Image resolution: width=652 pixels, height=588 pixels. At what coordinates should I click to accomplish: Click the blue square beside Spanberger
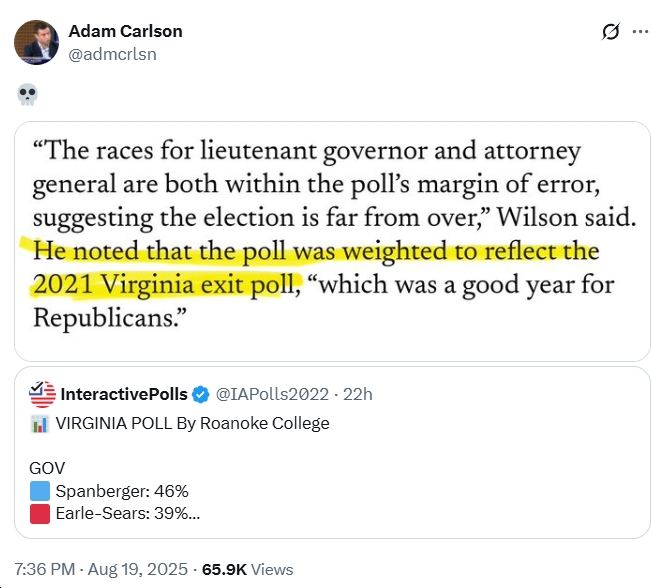pos(40,491)
